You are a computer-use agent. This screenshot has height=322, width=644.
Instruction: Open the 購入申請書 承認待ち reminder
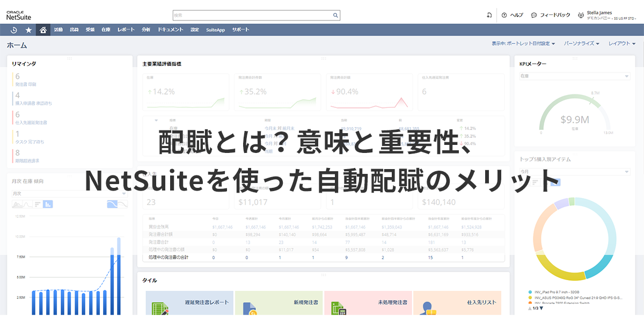[x=33, y=103]
